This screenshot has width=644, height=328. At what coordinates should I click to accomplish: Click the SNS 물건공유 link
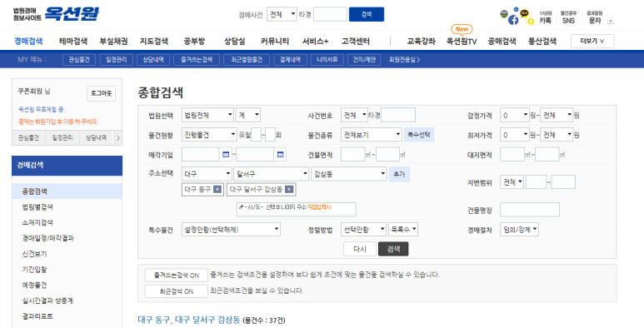568,17
